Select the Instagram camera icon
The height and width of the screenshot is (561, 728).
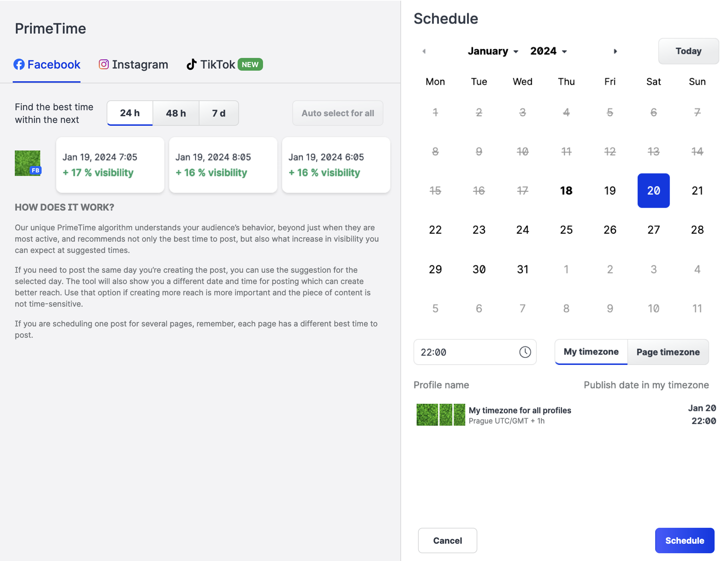103,64
